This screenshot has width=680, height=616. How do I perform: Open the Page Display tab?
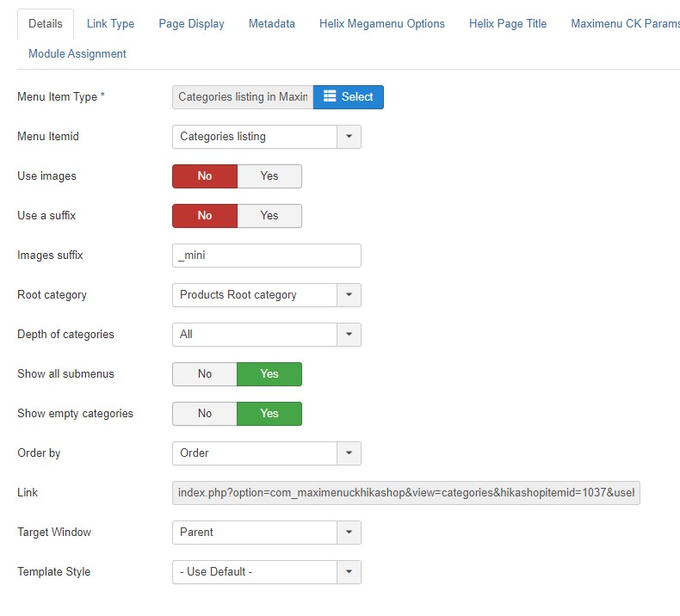tap(191, 24)
